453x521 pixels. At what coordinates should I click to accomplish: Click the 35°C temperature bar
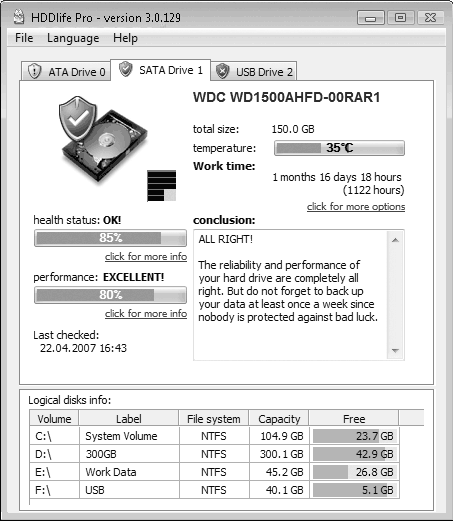point(339,148)
